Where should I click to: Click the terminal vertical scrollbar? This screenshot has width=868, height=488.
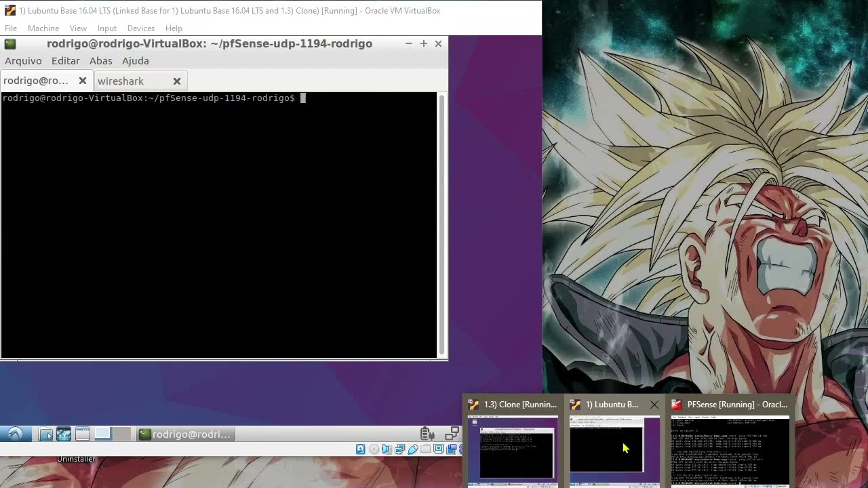[442, 224]
